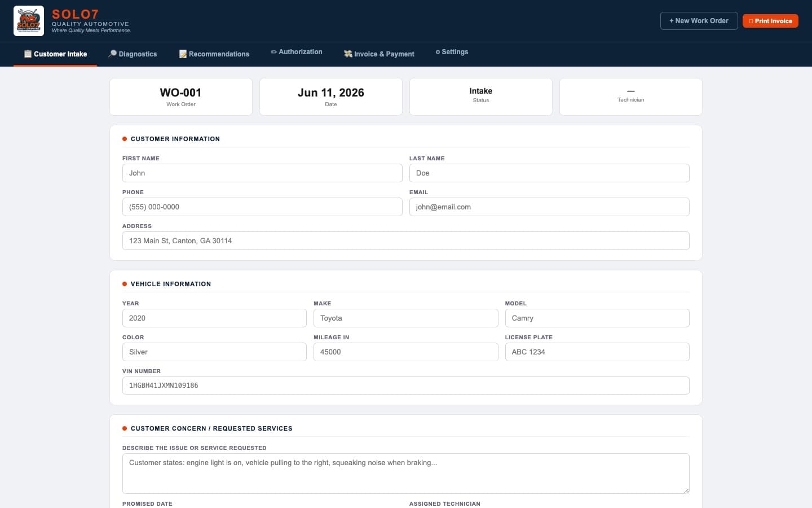Viewport: 812px width, 508px height.
Task: Click the Address field
Action: (x=405, y=240)
